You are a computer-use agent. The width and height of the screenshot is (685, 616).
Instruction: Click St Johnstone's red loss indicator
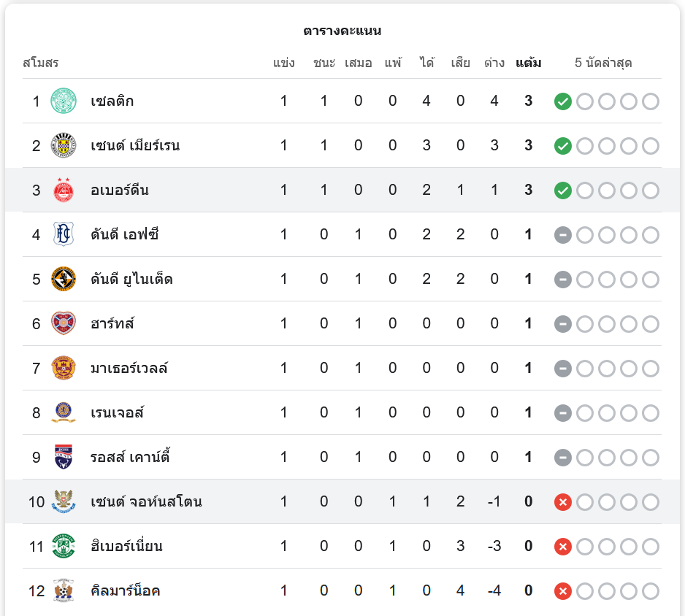[x=562, y=502]
